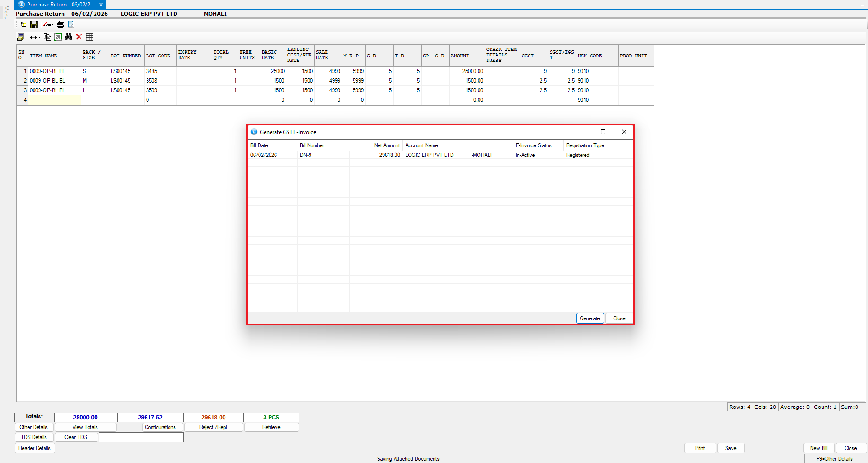Expand the column width arrows dropdown
This screenshot has height=463, width=868.
(x=35, y=37)
